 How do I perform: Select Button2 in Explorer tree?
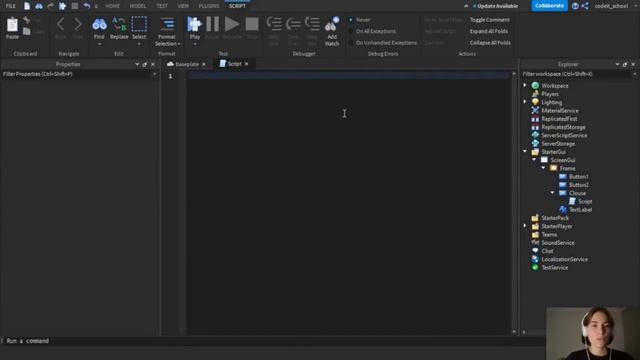(578, 184)
